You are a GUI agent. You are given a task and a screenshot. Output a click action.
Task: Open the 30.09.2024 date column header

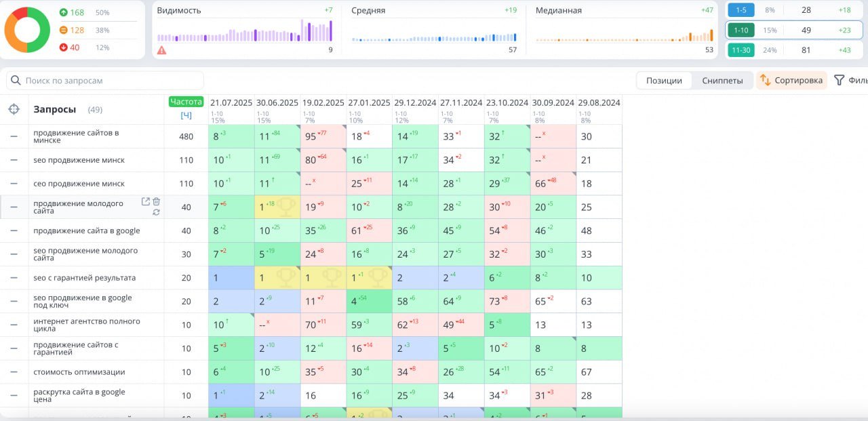(x=553, y=103)
